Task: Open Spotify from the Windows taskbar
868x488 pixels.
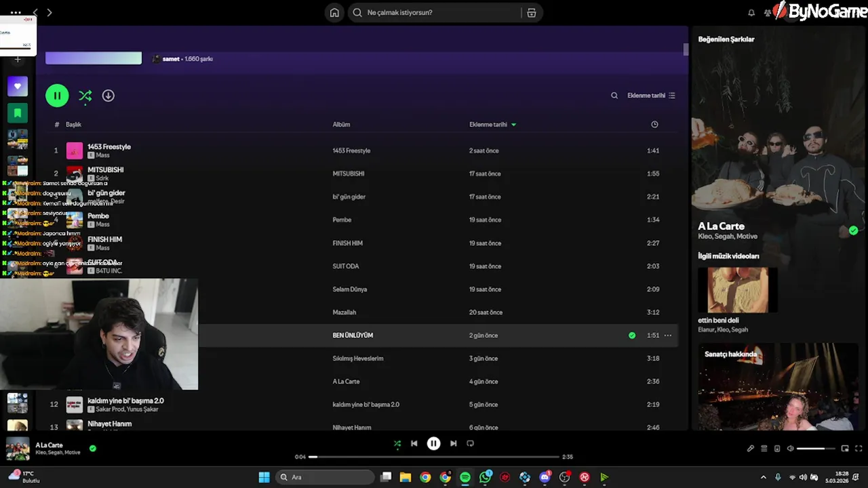Action: click(465, 477)
